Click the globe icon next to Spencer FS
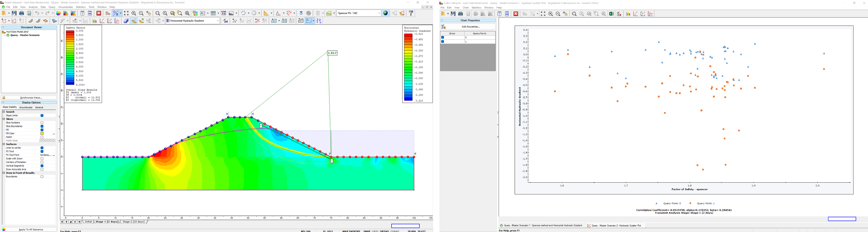Image resolution: width=868 pixels, height=232 pixels. (x=386, y=13)
